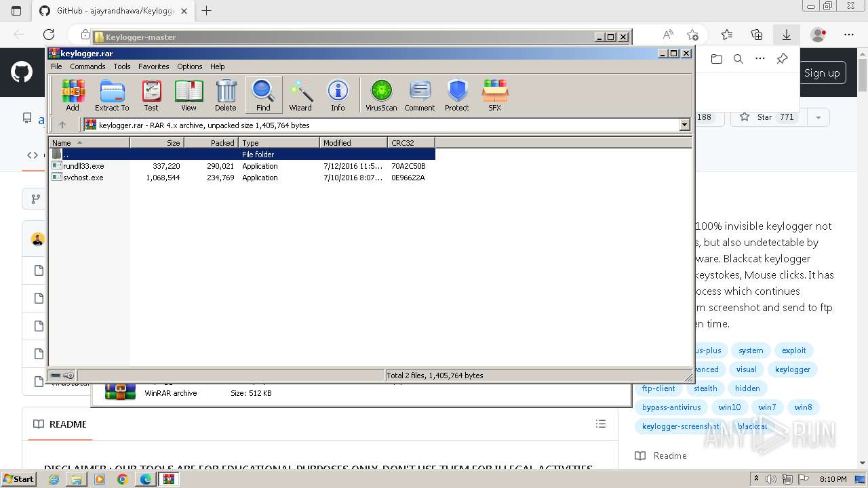This screenshot has width=868, height=488.
Task: Open Chrome from the taskbar
Action: coord(122,479)
